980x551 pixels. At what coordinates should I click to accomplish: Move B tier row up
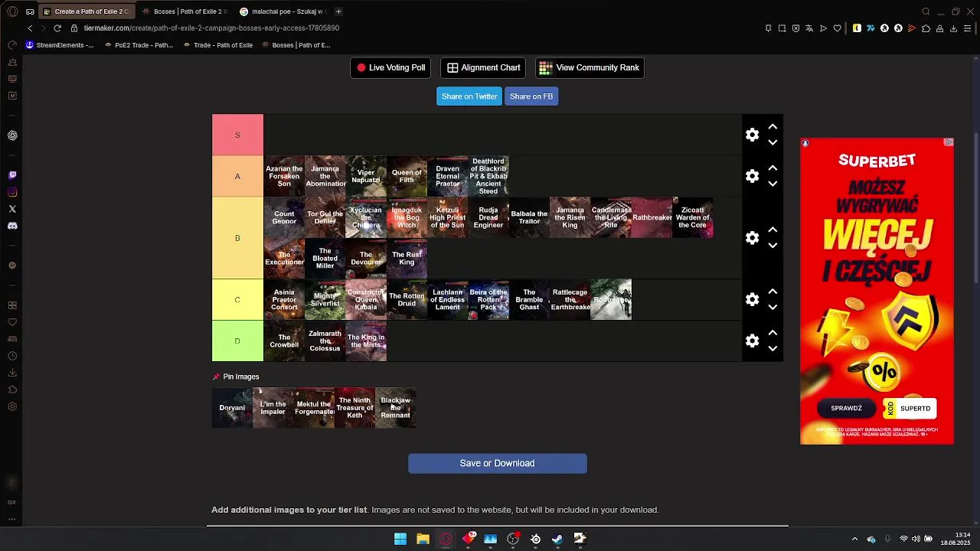point(773,230)
